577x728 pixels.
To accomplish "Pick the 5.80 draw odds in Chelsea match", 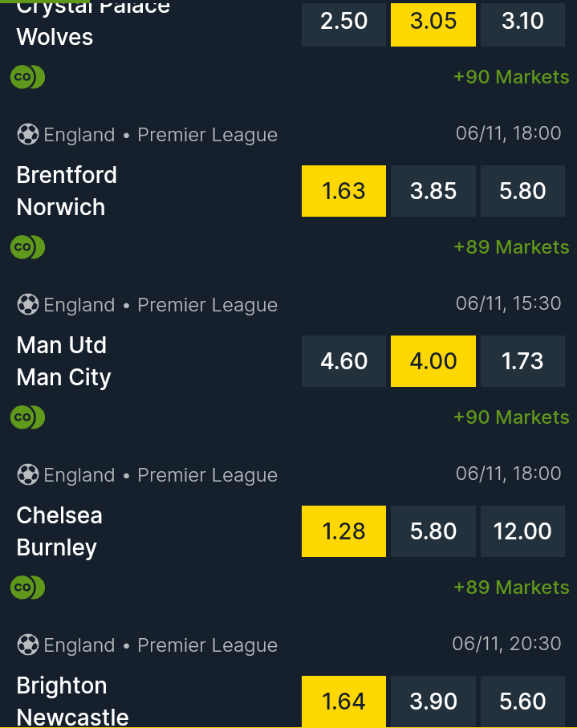I will [433, 531].
